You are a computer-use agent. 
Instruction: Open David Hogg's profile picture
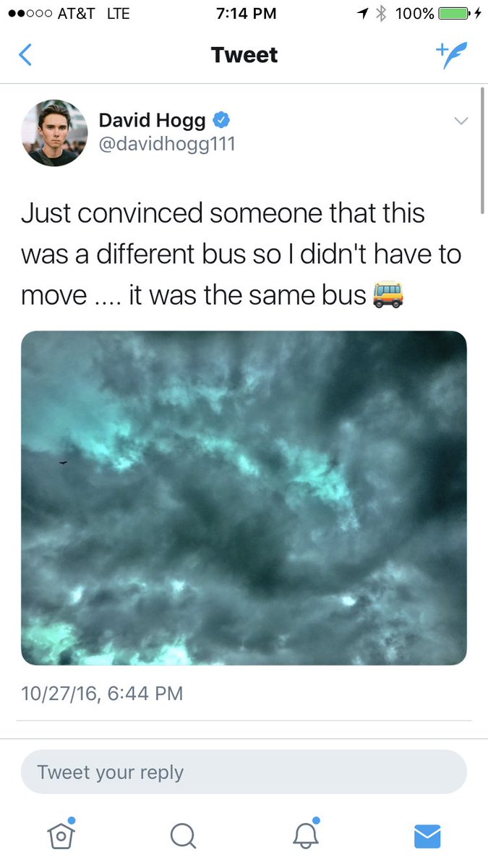54,133
